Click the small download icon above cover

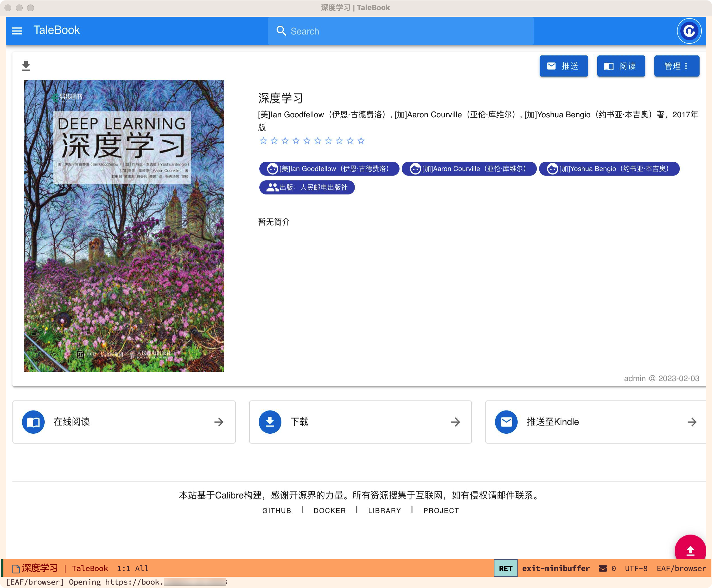coord(26,66)
